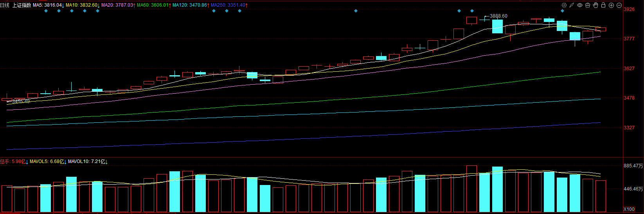Open the 日线 period selector

click(5, 5)
